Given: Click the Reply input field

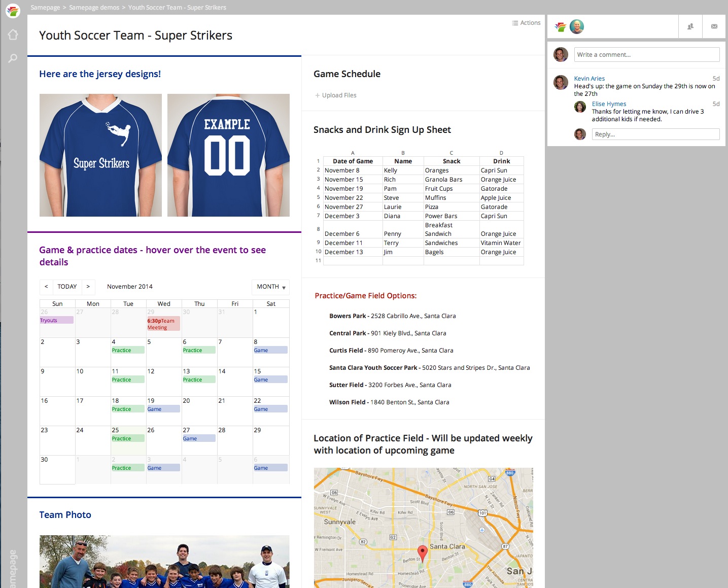Looking at the screenshot, I should (655, 134).
